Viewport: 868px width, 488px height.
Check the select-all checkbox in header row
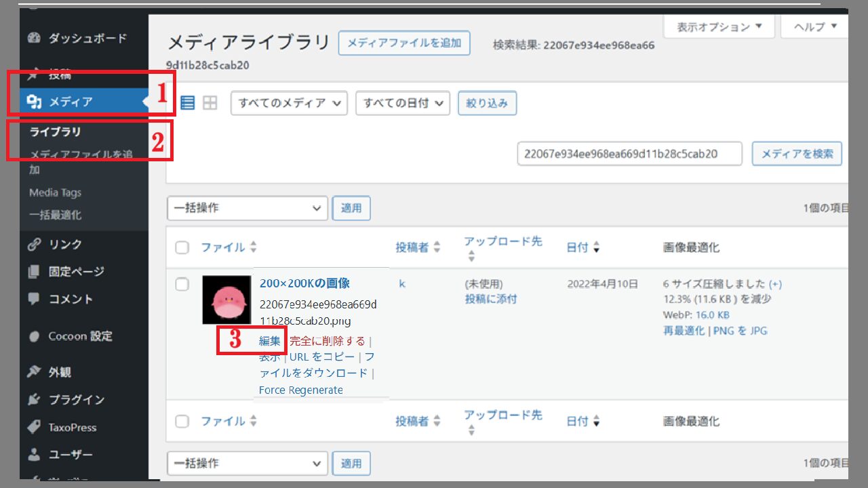coord(182,247)
